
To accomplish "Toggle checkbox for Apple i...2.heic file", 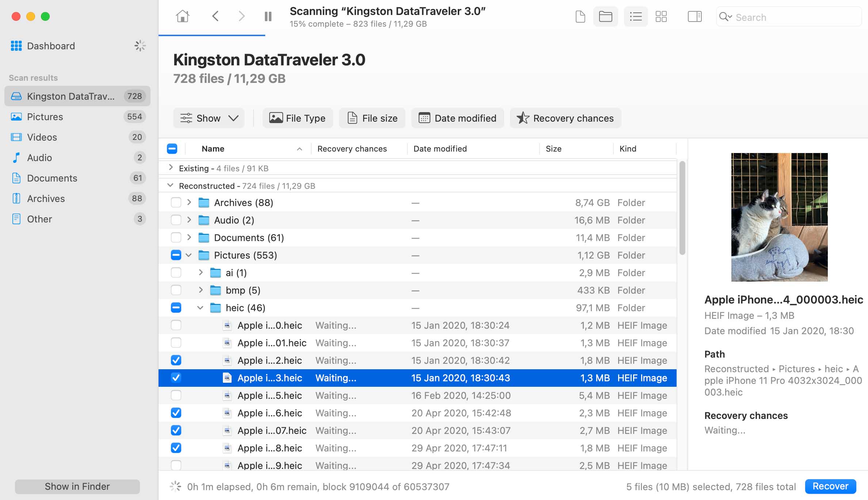I will coord(175,360).
